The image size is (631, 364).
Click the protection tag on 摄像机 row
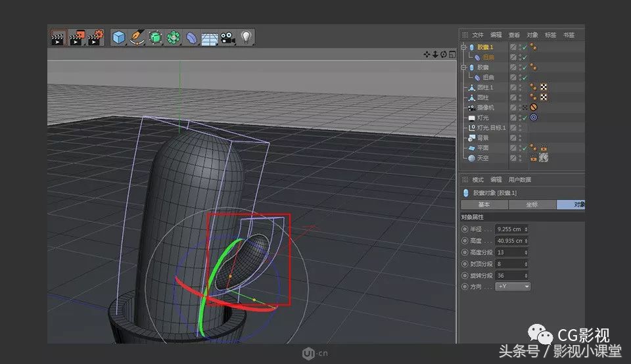534,107
